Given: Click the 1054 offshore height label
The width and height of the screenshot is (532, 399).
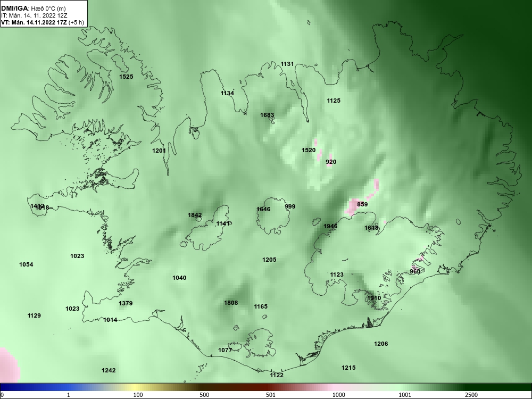Looking at the screenshot, I should click(x=26, y=264).
